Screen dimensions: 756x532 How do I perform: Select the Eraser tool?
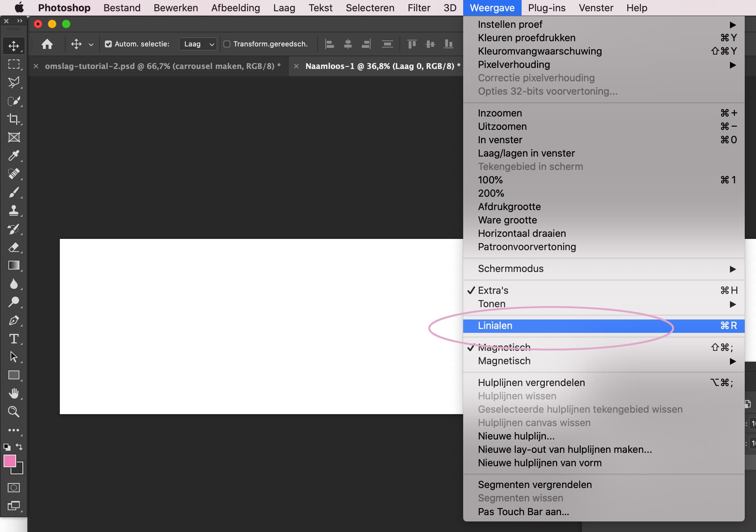point(13,247)
